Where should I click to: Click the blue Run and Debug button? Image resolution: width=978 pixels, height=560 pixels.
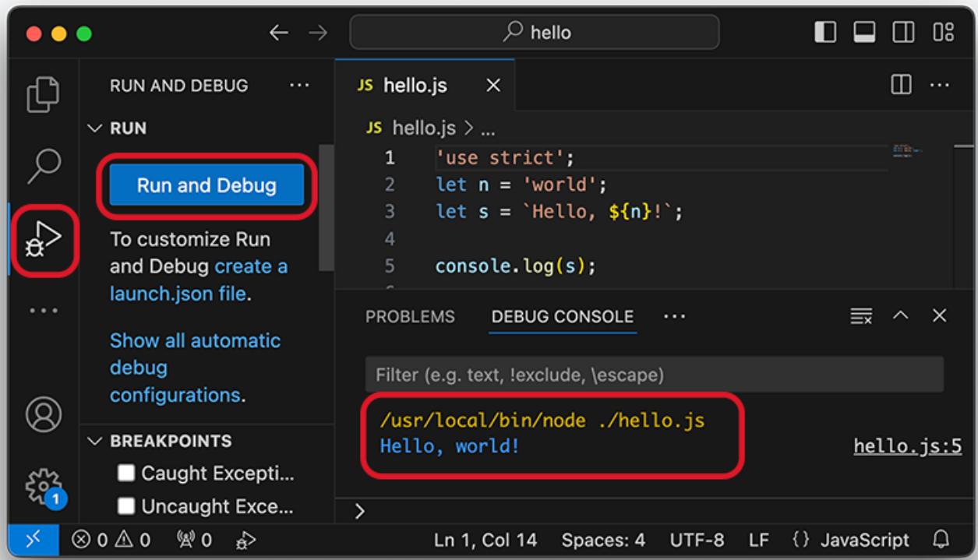(x=207, y=185)
